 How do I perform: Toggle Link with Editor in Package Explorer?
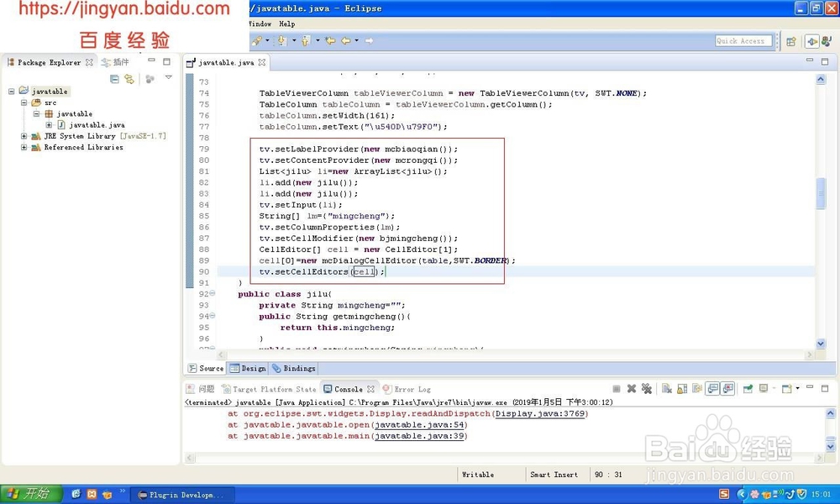pyautogui.click(x=129, y=79)
